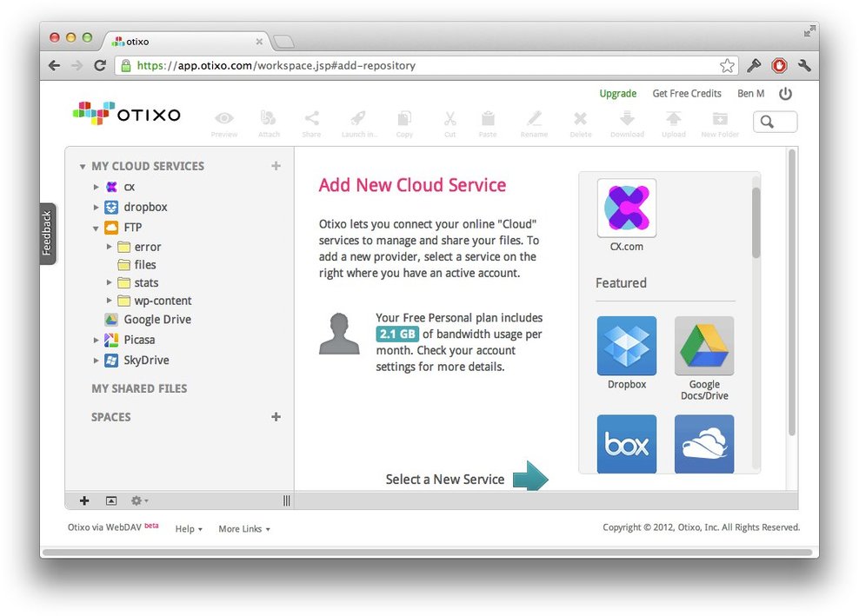Open browser wrench menu
The height and width of the screenshot is (616, 859).
[x=804, y=66]
